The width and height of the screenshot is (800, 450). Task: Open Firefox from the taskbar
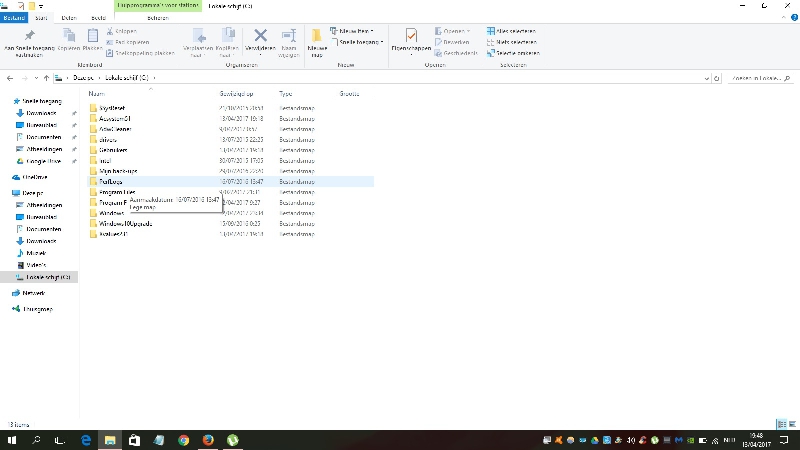[208, 439]
